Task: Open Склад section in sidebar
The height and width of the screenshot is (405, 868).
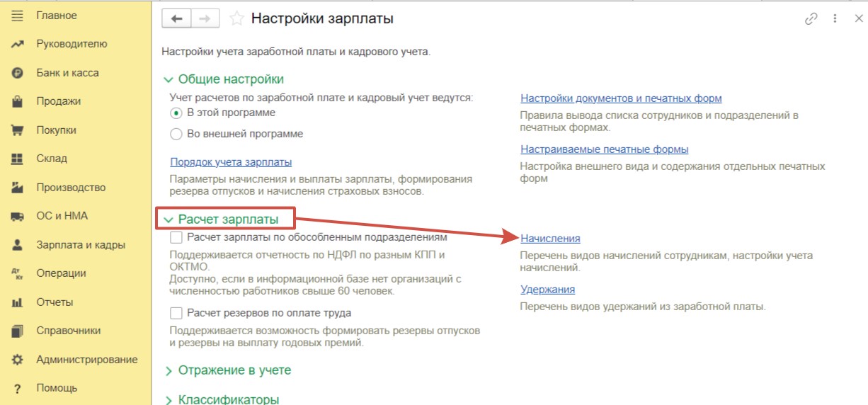Action: coord(52,159)
